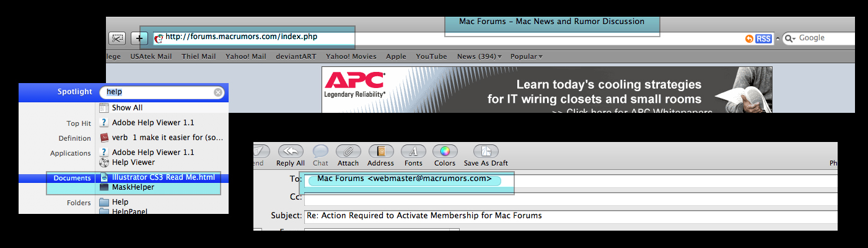Click Save As Draft in Mail toolbar
This screenshot has height=248, width=868.
coord(486,156)
